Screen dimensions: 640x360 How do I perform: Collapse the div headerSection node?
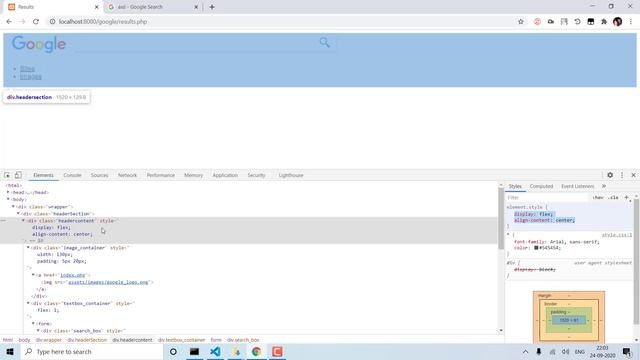18,213
